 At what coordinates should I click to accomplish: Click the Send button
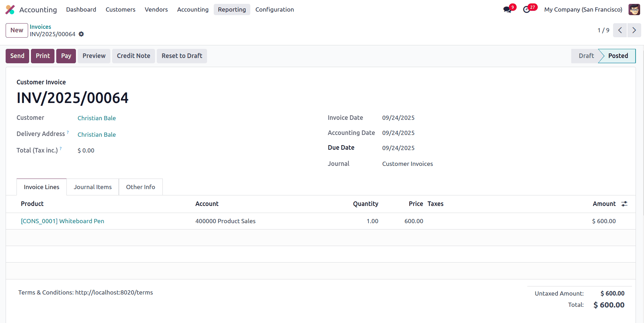coord(17,56)
